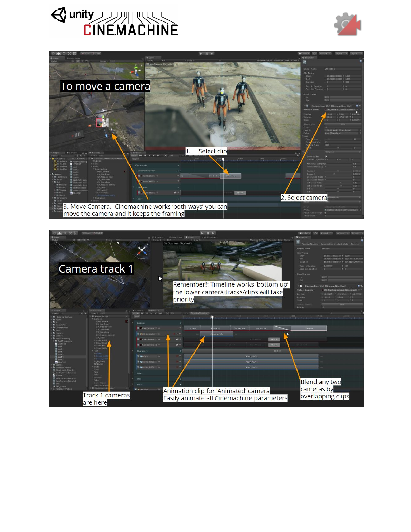
Task: Open the Layout dropdown in the upper screenshot
Action: pos(356,54)
